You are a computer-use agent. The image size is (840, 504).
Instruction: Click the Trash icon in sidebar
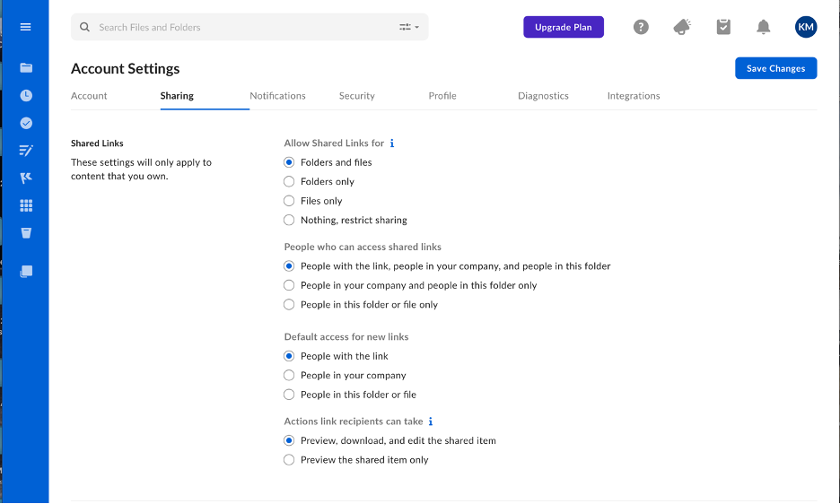[x=26, y=233]
